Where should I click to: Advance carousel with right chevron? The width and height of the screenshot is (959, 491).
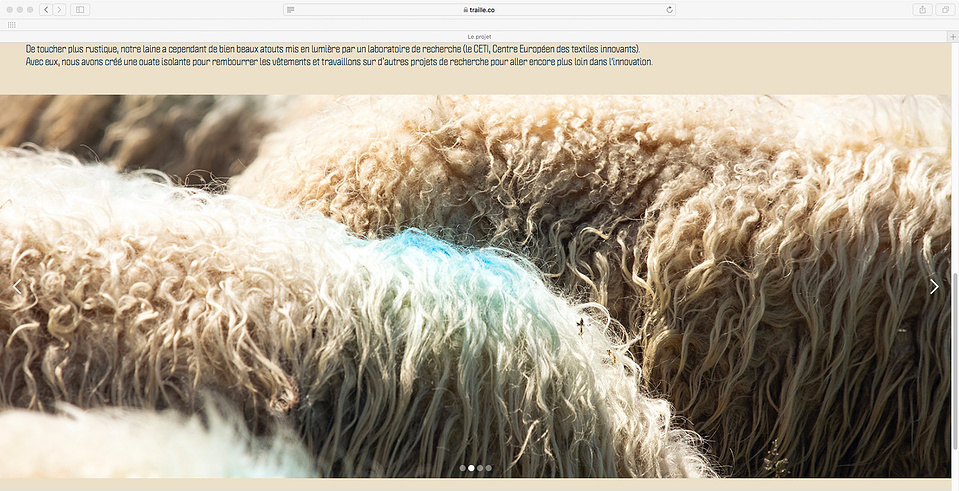pos(934,287)
